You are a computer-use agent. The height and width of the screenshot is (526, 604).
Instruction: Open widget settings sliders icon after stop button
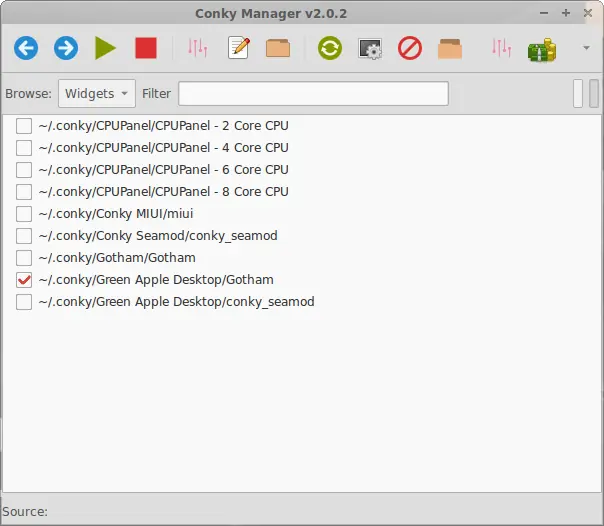click(x=198, y=48)
